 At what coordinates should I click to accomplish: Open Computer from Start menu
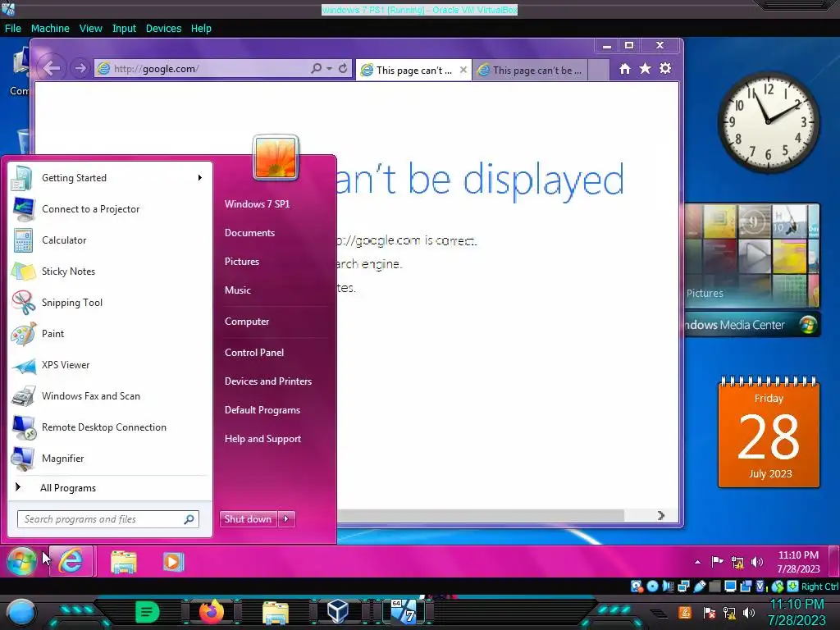click(246, 322)
